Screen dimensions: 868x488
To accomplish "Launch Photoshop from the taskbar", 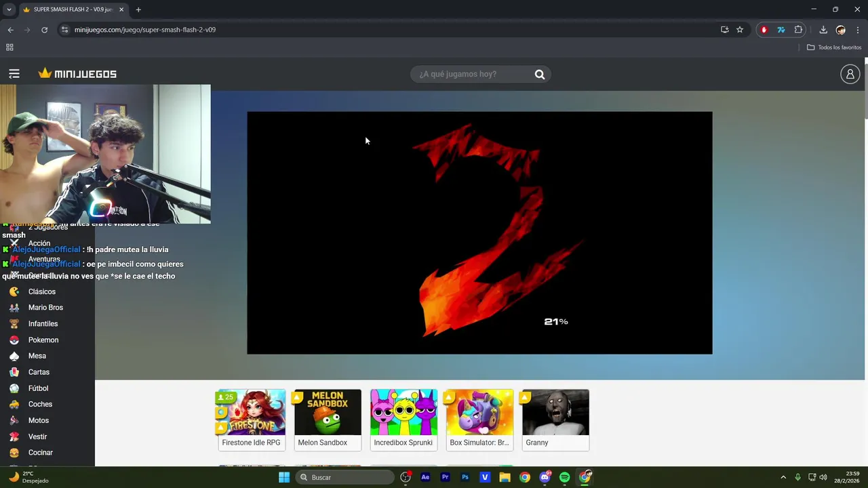I will pos(465,477).
